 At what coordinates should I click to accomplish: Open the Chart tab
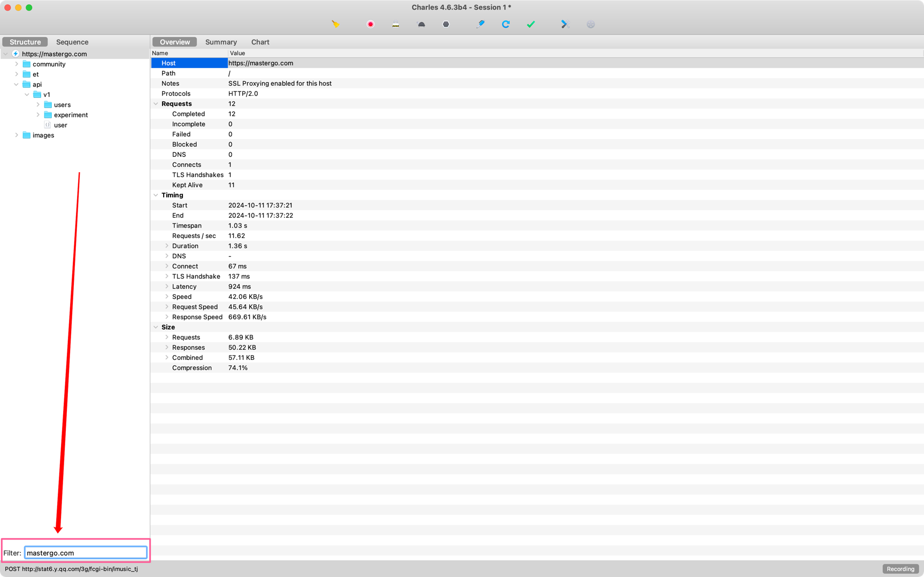(260, 42)
